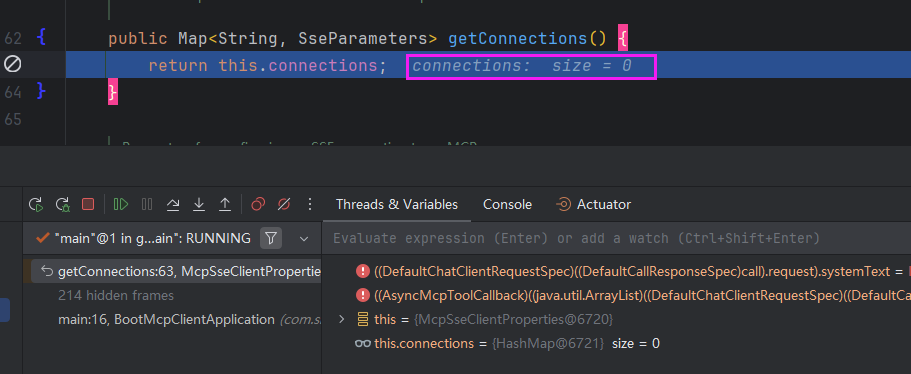Viewport: 911px width, 374px height.
Task: Click the checkmark icon on main thread
Action: coord(42,238)
